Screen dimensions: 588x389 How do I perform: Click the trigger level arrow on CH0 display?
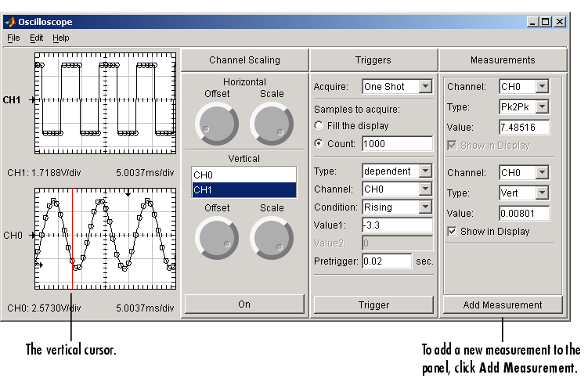(40, 265)
